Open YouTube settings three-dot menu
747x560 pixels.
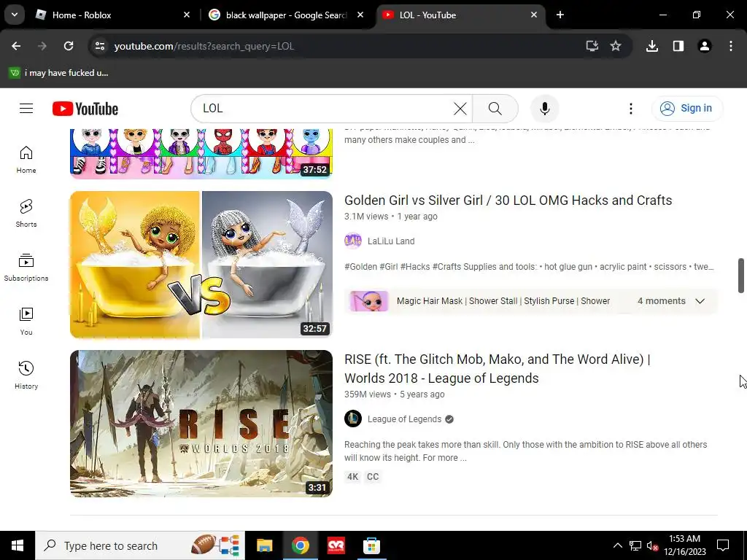click(631, 109)
